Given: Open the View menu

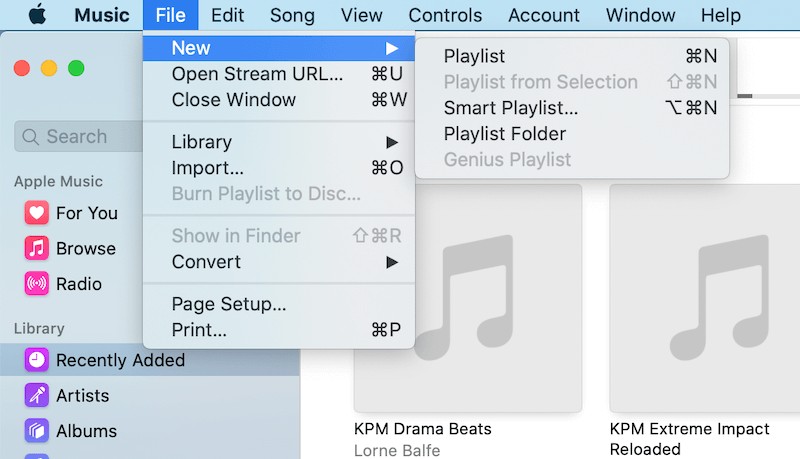Looking at the screenshot, I should [x=361, y=15].
